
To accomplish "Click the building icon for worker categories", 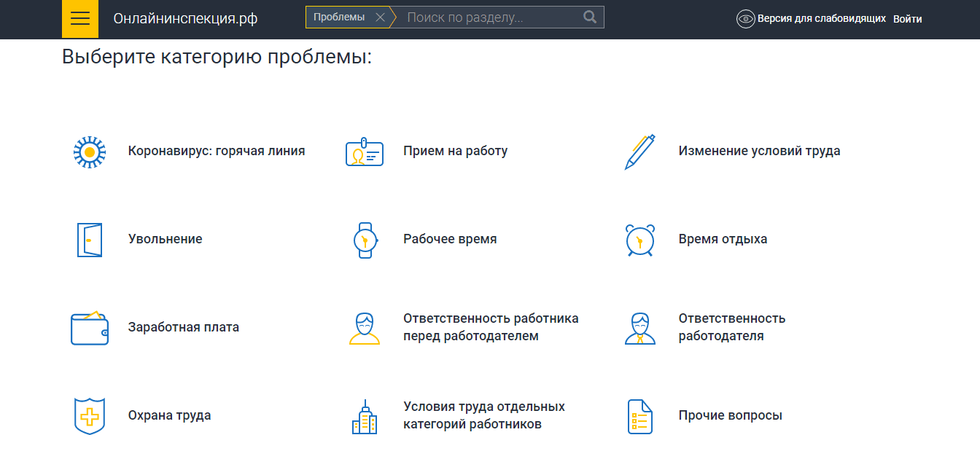I will [x=365, y=417].
